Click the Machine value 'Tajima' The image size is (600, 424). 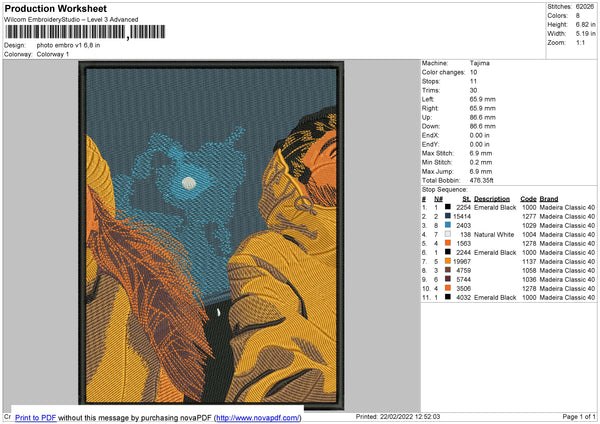[479, 63]
